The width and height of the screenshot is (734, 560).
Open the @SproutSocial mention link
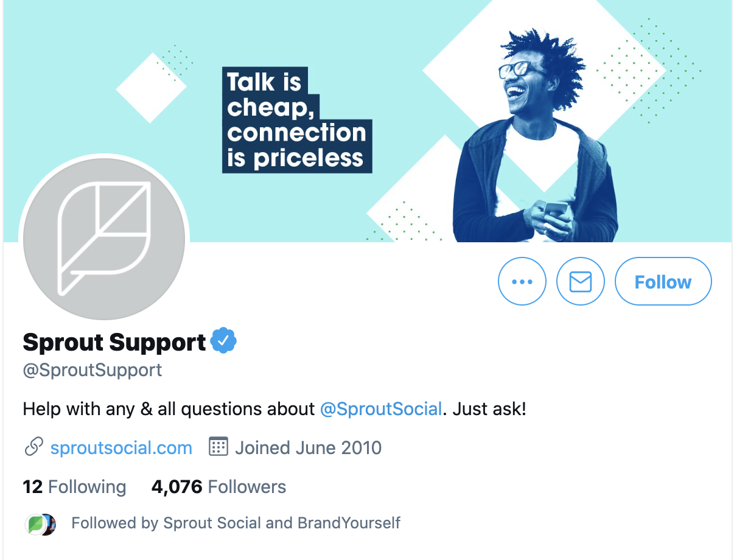coord(380,409)
